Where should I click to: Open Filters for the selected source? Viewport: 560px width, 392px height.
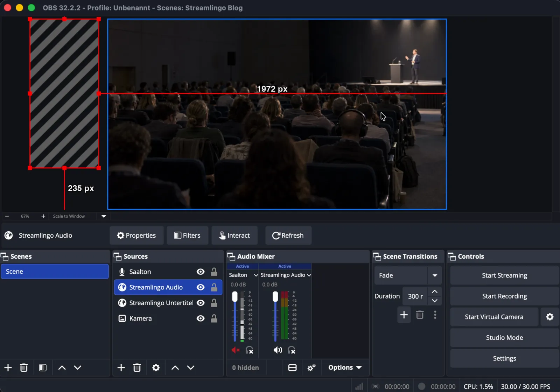tap(188, 236)
